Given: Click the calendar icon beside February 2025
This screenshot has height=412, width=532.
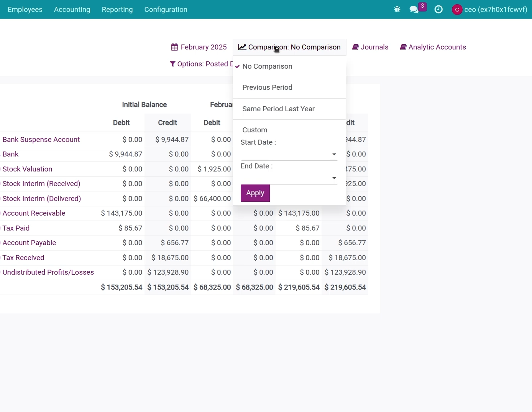Looking at the screenshot, I should click(x=174, y=47).
